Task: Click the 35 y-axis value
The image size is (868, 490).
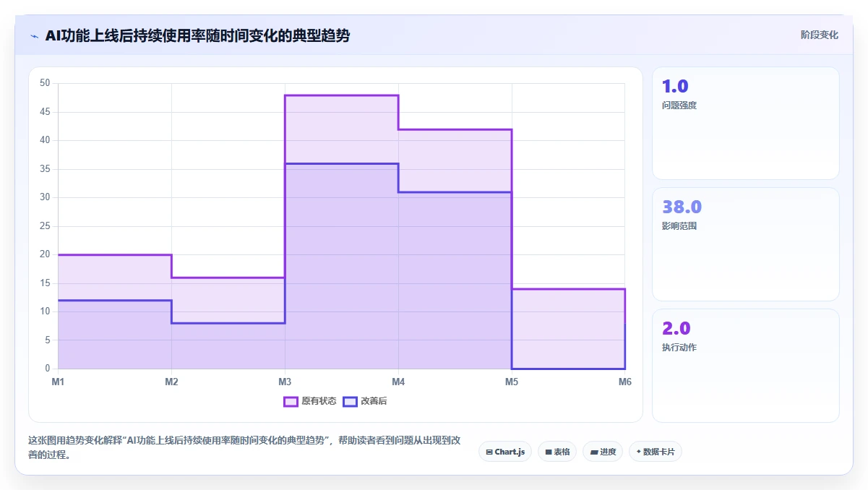Action: pos(45,169)
